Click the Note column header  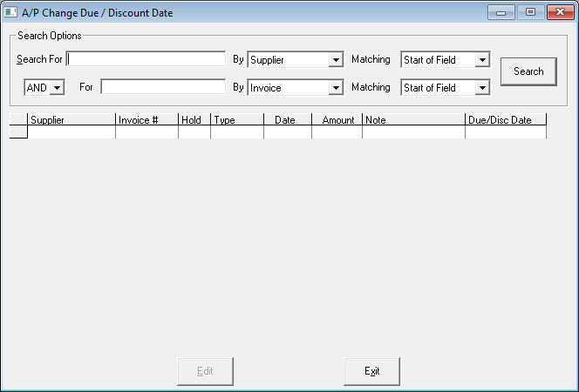pyautogui.click(x=413, y=120)
